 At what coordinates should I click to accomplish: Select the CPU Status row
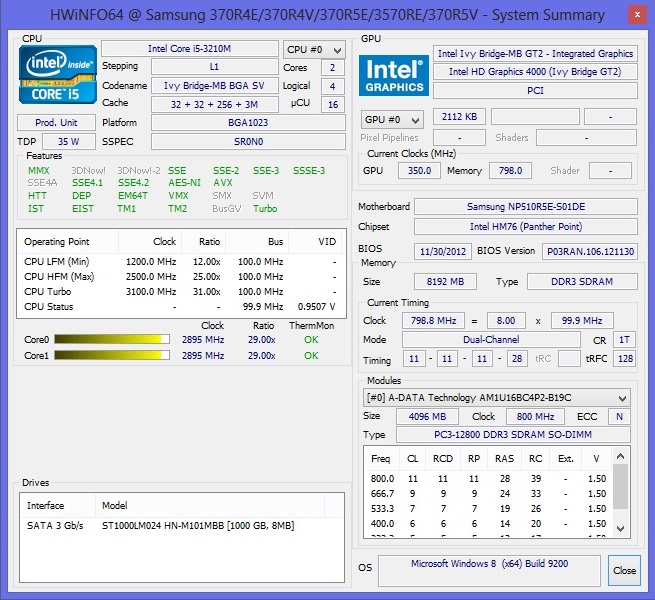click(x=180, y=307)
